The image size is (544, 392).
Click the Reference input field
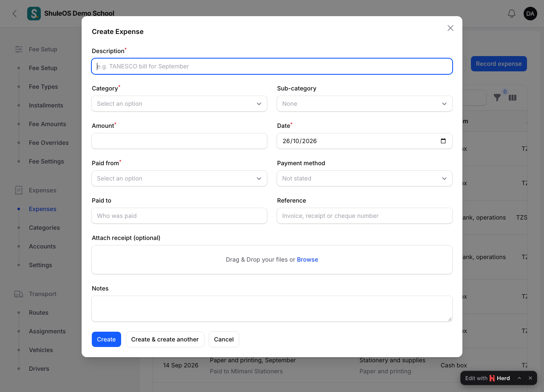(x=365, y=216)
